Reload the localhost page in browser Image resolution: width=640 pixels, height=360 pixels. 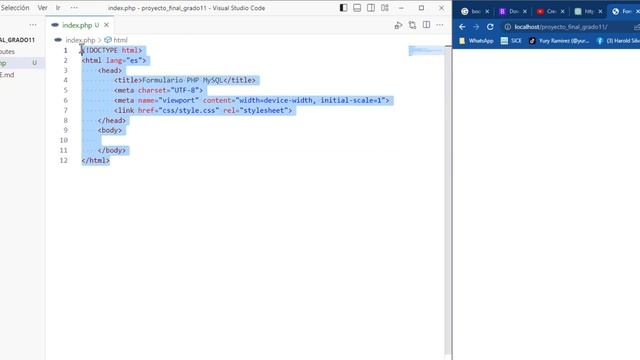[x=490, y=27]
